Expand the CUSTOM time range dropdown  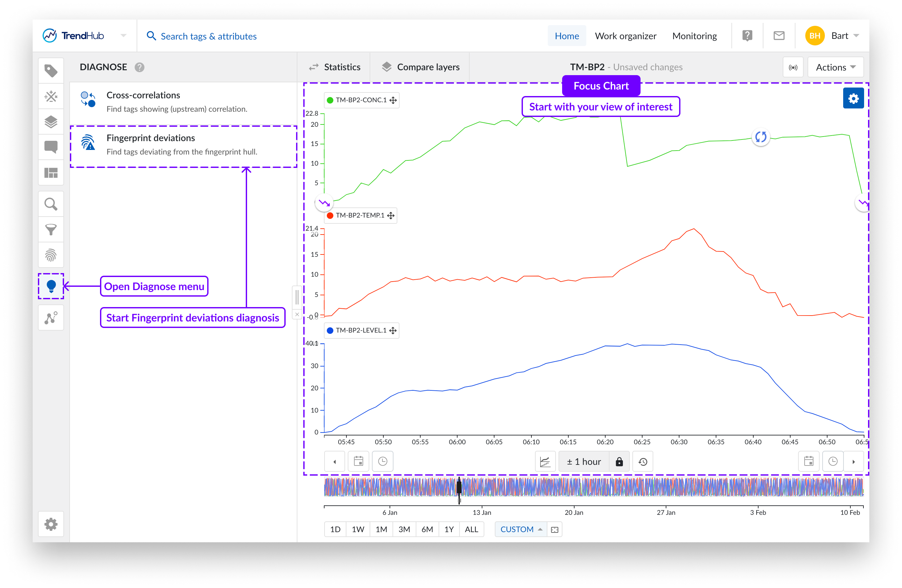pos(521,529)
